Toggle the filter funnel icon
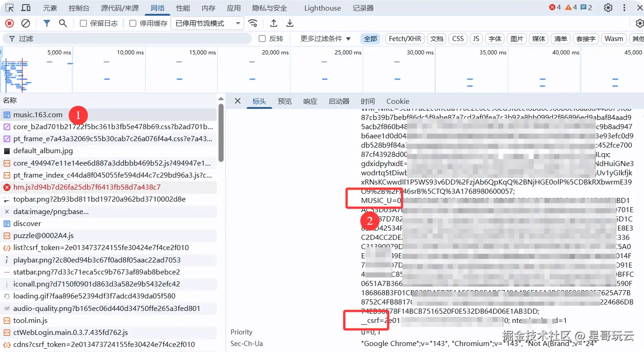This screenshot has width=644, height=352. [47, 23]
